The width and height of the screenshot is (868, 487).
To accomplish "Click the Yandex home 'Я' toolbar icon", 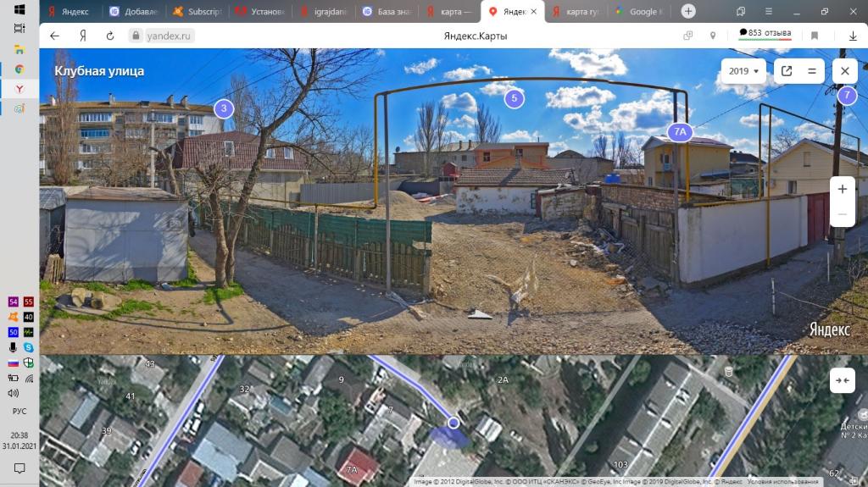I will click(x=83, y=36).
